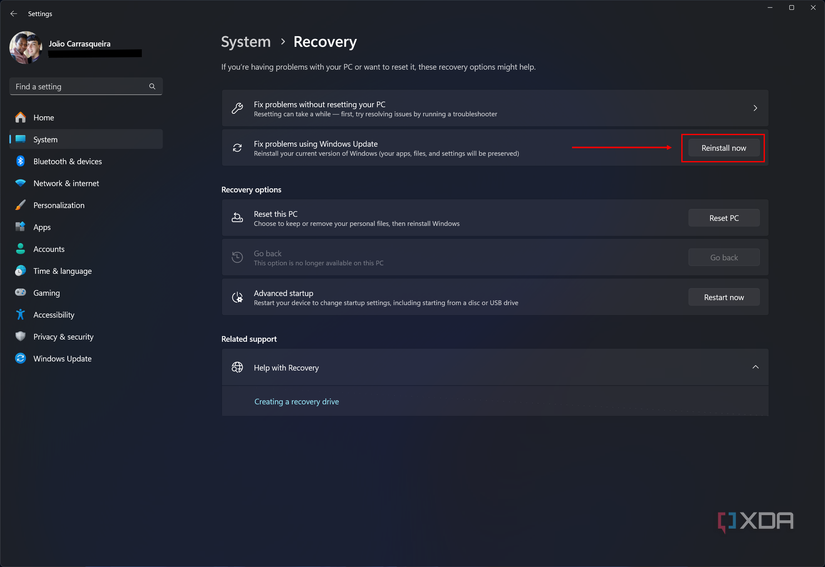Click the Gaming controller icon
The image size is (825, 567).
pyautogui.click(x=21, y=292)
